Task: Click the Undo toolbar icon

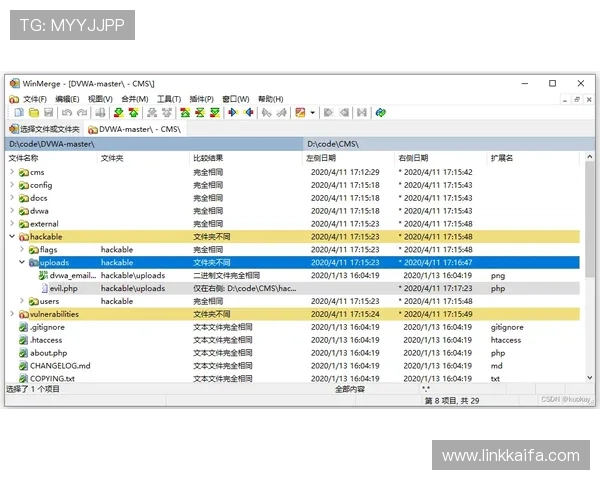Action: (x=67, y=113)
